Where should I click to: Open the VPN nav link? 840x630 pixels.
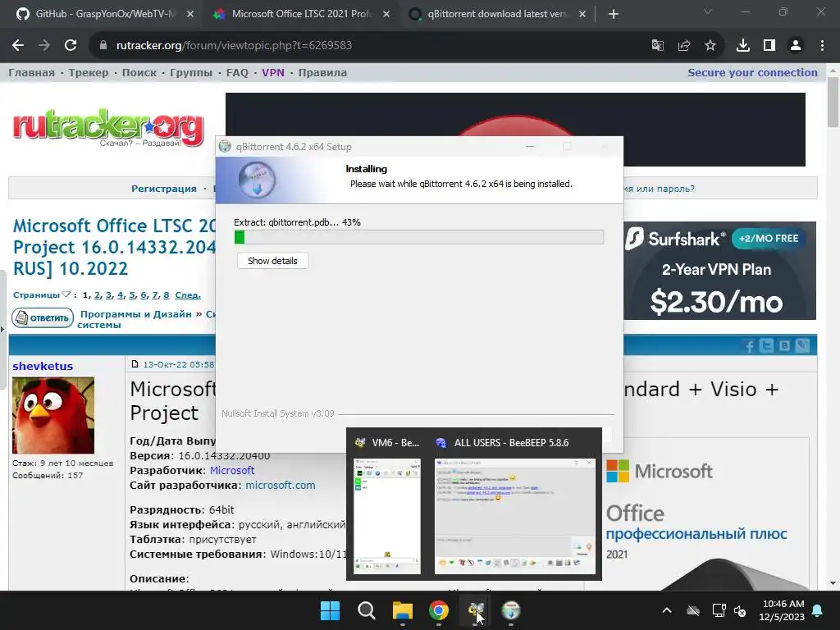pos(273,73)
